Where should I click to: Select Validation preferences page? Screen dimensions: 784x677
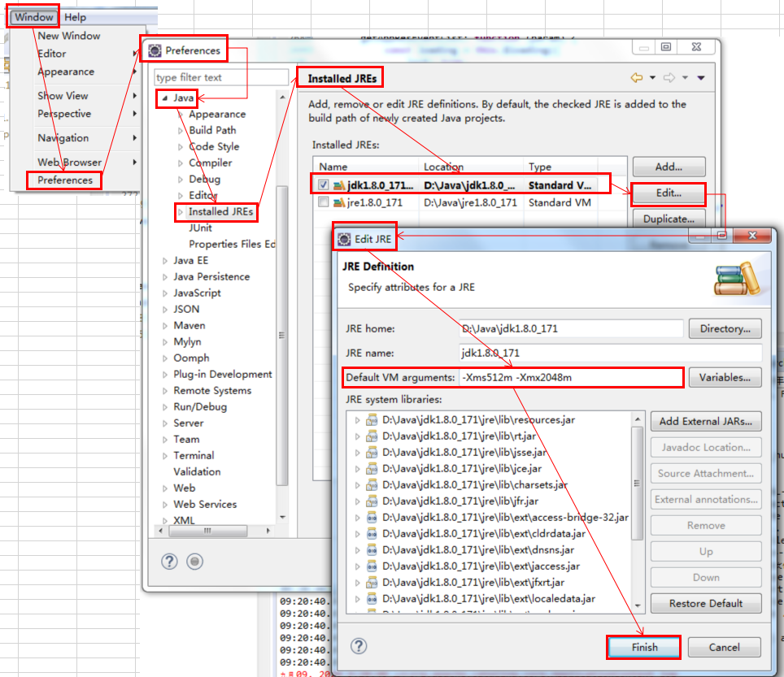coord(197,471)
